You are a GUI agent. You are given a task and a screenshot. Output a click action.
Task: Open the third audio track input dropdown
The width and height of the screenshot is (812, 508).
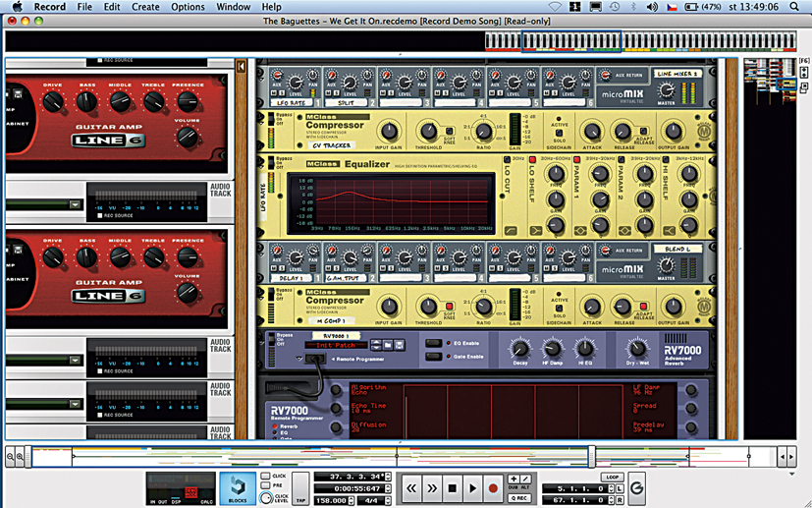(76, 404)
